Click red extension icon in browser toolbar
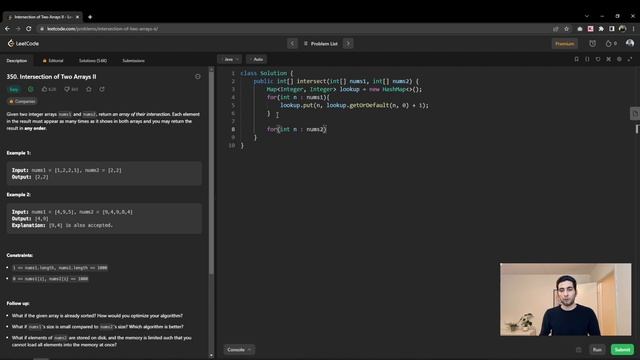 (590, 29)
